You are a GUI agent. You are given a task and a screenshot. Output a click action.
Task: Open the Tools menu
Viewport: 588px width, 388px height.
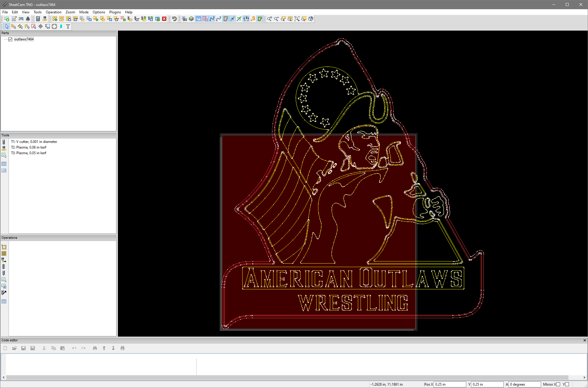coord(37,12)
